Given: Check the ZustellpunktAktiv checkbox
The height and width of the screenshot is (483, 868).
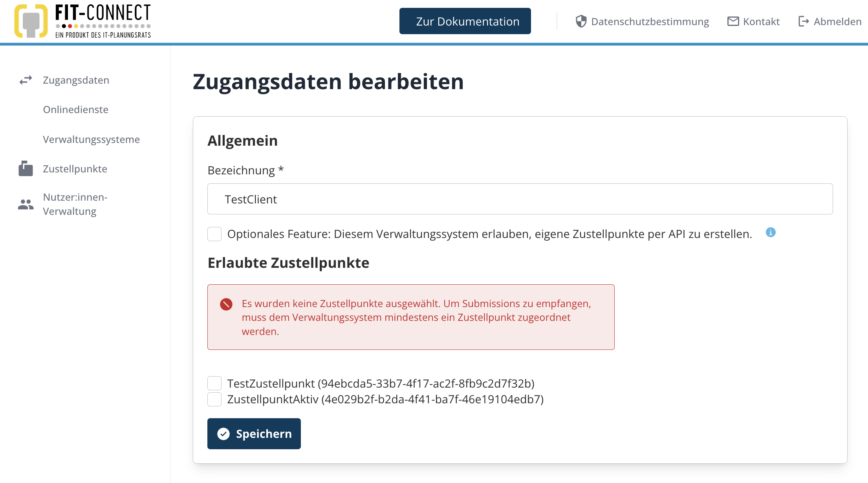Looking at the screenshot, I should 214,399.
